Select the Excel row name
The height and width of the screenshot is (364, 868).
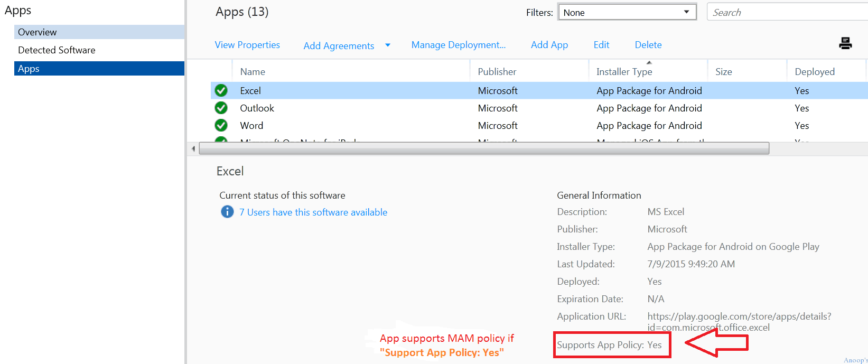(x=250, y=91)
